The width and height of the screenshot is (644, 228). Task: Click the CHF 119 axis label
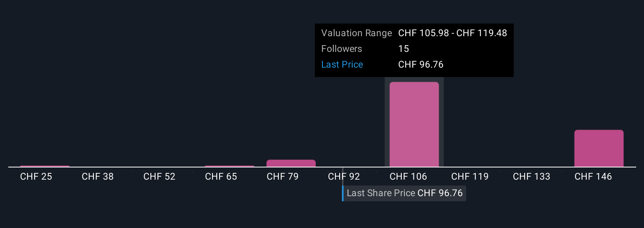[470, 177]
